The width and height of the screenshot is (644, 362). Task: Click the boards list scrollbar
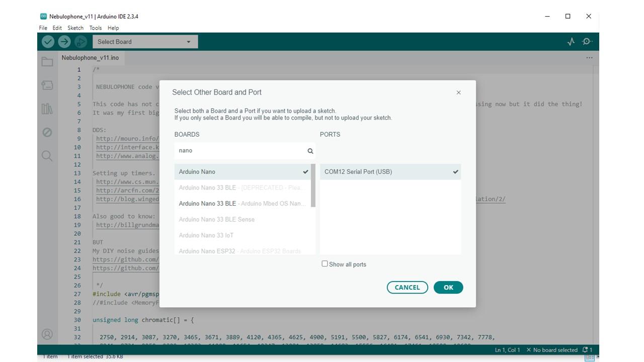point(313,185)
